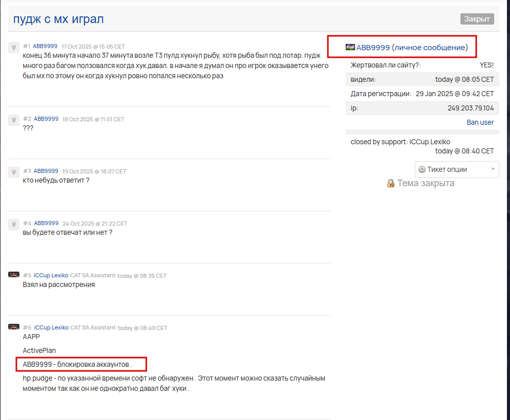Click timestamp today @ 08:35 CET
The width and height of the screenshot is (510, 420).
[x=142, y=276]
